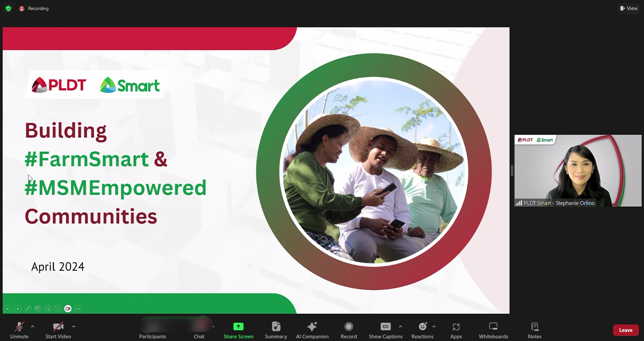
Task: Click the 'Communities' heading text
Action: [x=91, y=216]
